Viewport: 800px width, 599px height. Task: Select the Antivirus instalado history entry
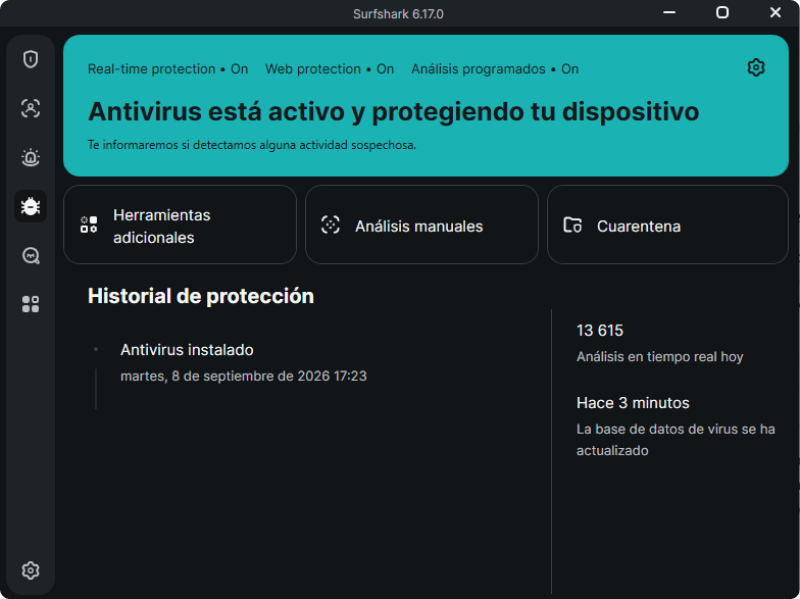pos(243,362)
